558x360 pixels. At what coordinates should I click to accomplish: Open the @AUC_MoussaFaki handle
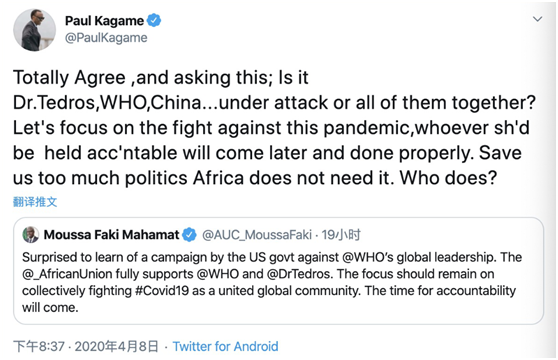point(257,235)
